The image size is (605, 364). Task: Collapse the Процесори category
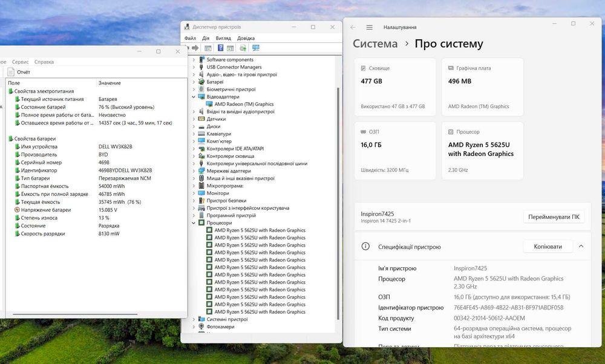pos(194,223)
